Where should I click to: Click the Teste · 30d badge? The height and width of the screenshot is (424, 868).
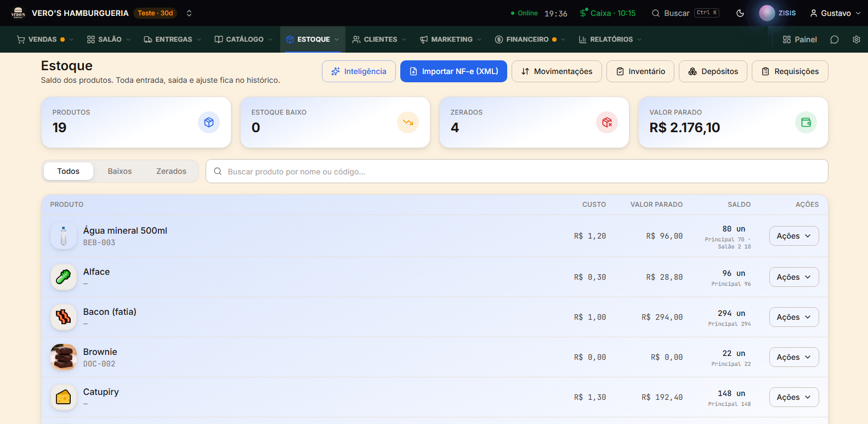(x=155, y=13)
